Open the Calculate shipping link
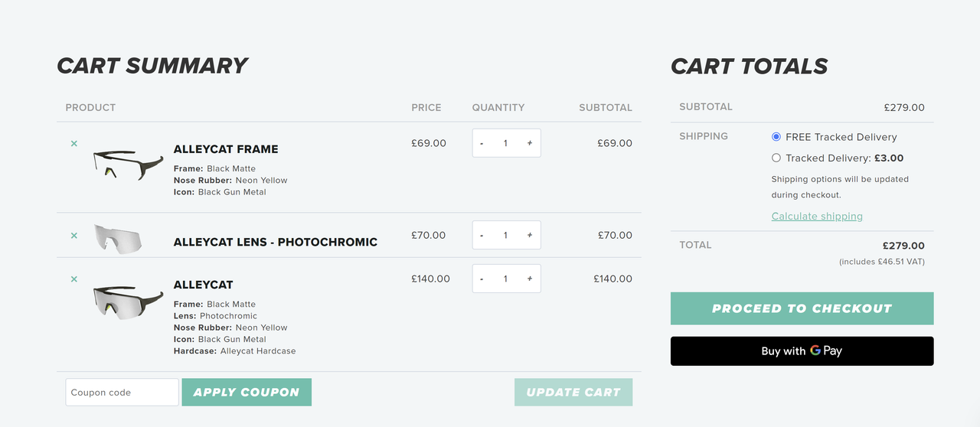This screenshot has width=980, height=427. [x=817, y=217]
